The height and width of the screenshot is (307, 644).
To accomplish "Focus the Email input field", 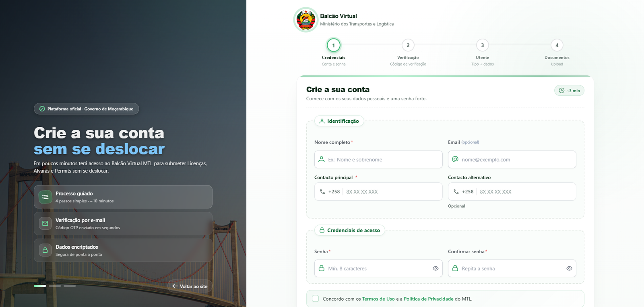I will 512,159.
